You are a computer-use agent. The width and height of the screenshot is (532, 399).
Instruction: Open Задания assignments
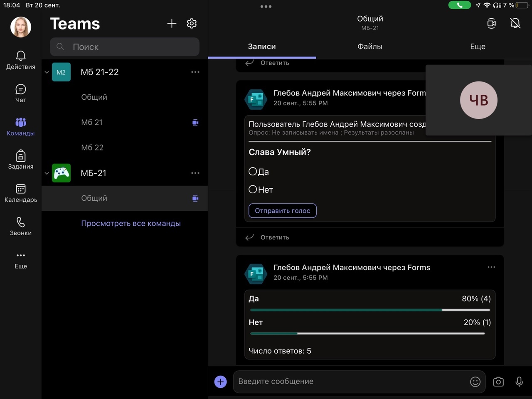tap(21, 160)
